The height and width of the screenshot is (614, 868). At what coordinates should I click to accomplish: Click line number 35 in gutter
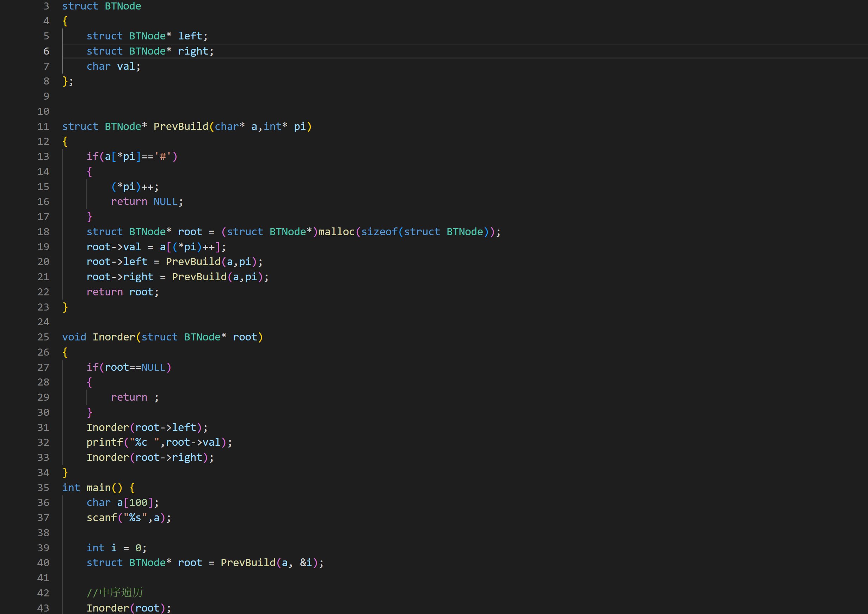43,488
